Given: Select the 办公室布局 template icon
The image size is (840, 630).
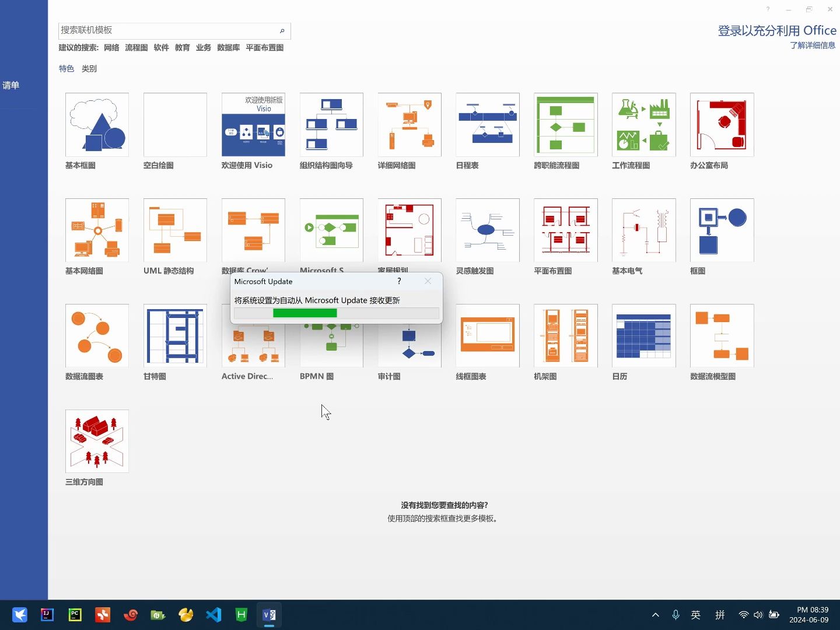Looking at the screenshot, I should [x=722, y=125].
